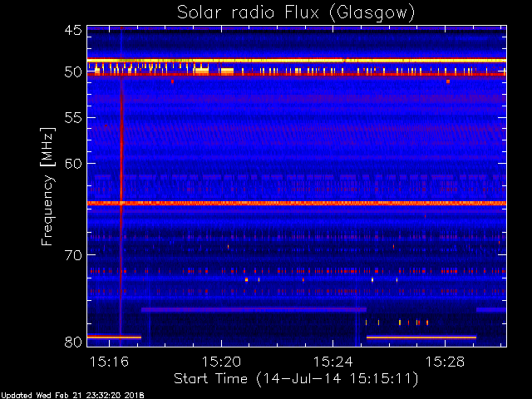Click the 55 MHz frequency tick label

[x=73, y=118]
